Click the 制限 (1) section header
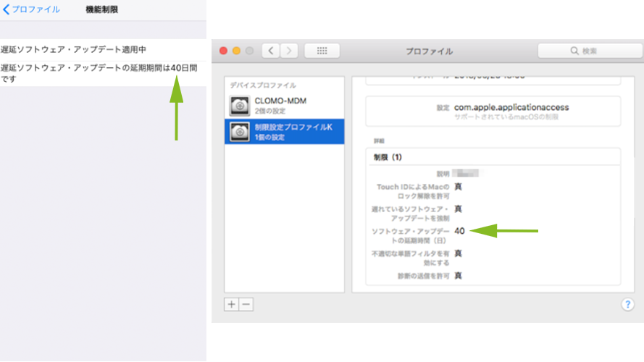This screenshot has width=644, height=362. [388, 157]
